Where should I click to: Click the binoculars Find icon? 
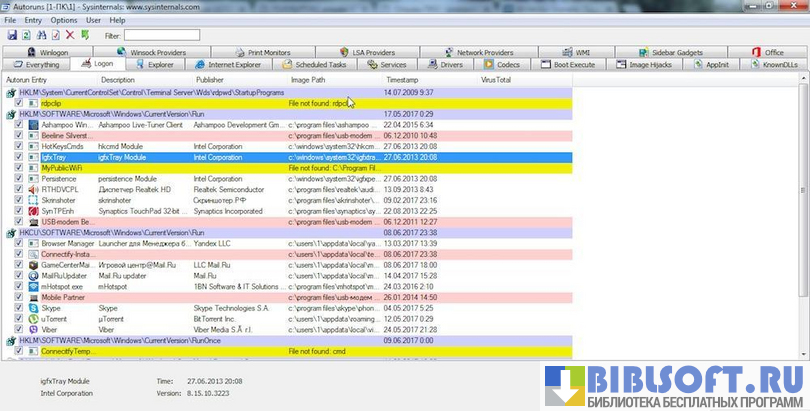point(41,35)
